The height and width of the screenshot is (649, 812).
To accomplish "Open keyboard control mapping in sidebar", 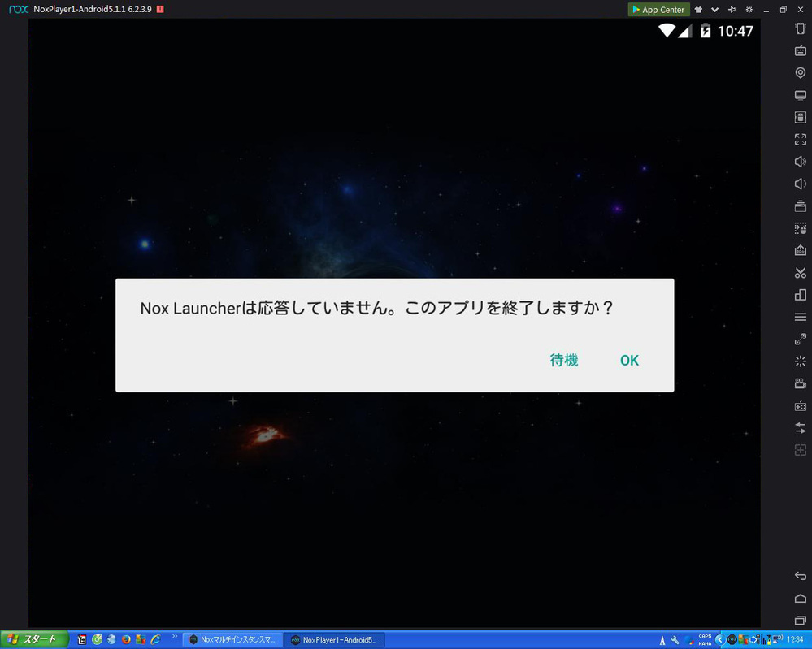I will [x=800, y=50].
